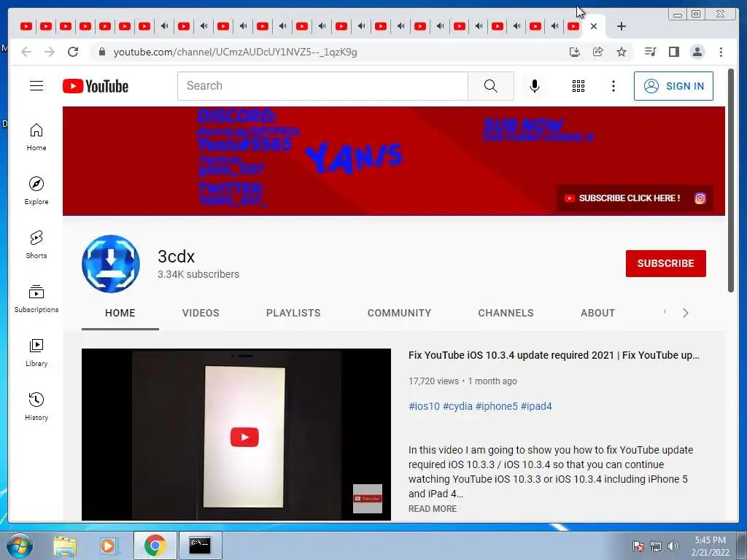
Task: Click the #ios10 hashtag
Action: click(424, 406)
